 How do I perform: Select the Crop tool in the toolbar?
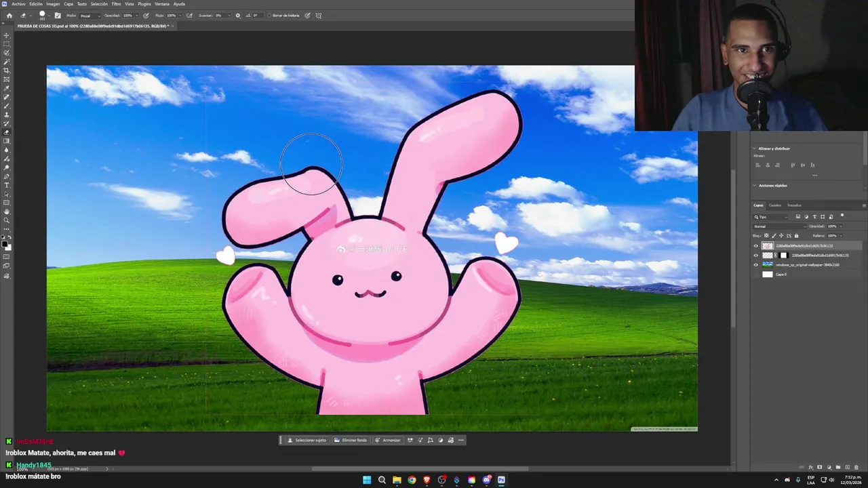click(x=7, y=70)
